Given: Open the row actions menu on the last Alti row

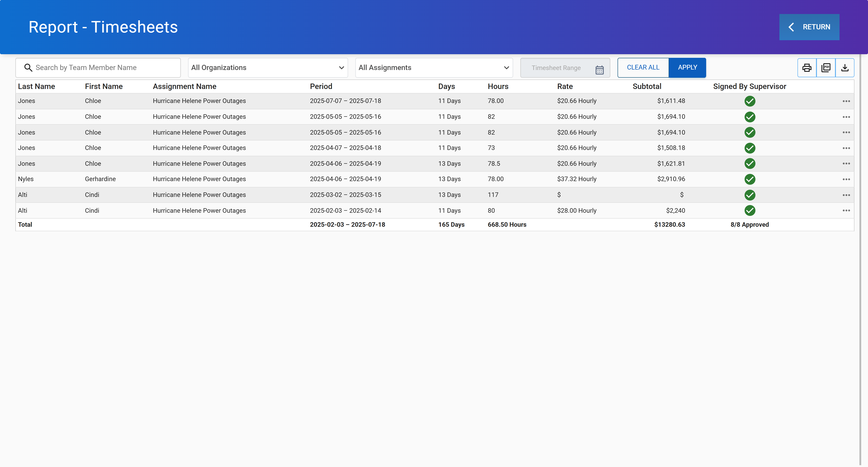Looking at the screenshot, I should 847,210.
